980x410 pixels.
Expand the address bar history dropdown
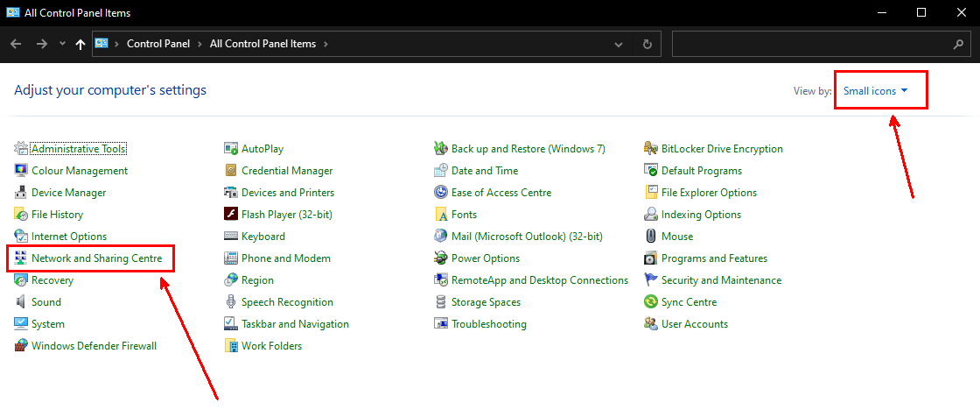pos(618,45)
